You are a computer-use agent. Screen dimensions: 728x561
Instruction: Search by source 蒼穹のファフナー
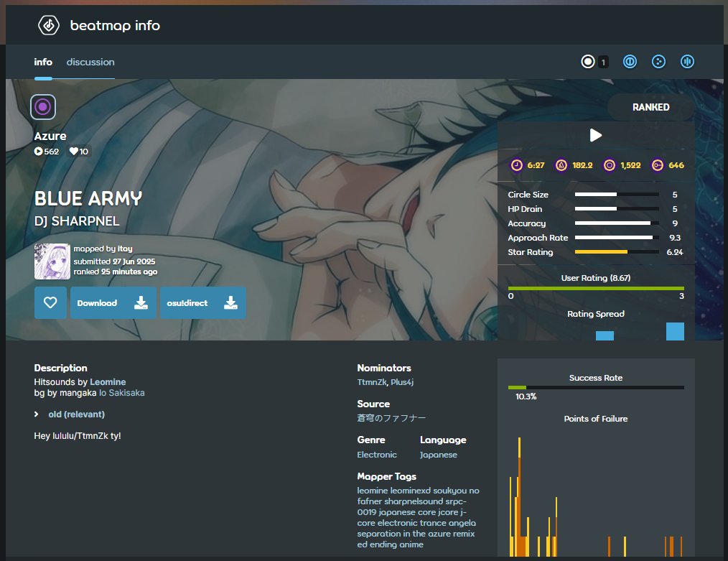[391, 418]
